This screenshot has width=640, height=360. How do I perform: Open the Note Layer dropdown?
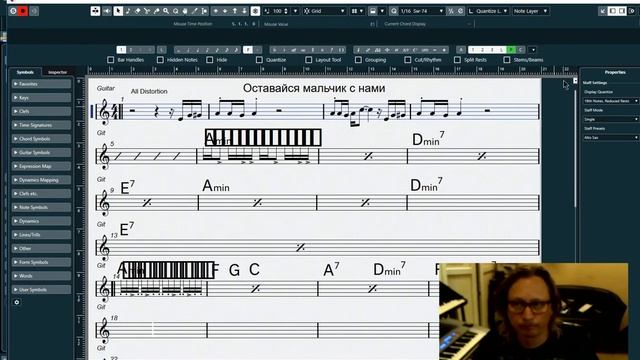pos(530,11)
